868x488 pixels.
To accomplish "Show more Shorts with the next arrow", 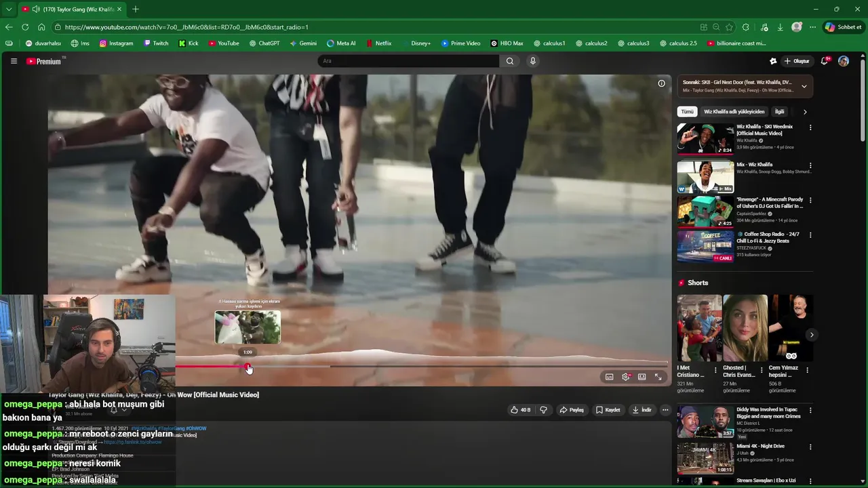I will click(811, 335).
